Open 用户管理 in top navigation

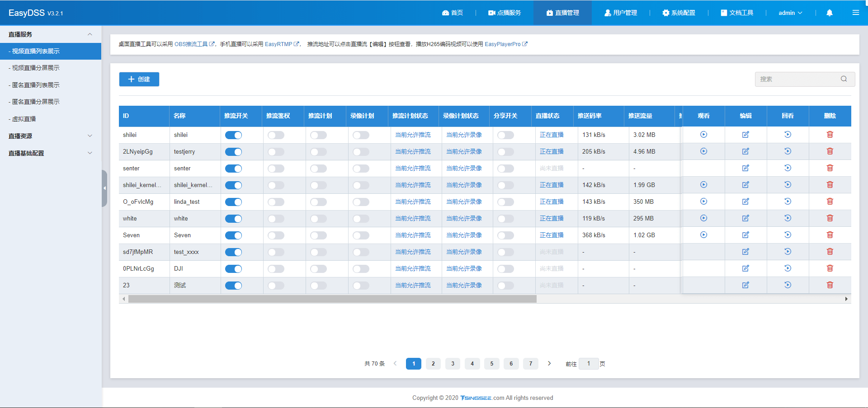(x=621, y=13)
